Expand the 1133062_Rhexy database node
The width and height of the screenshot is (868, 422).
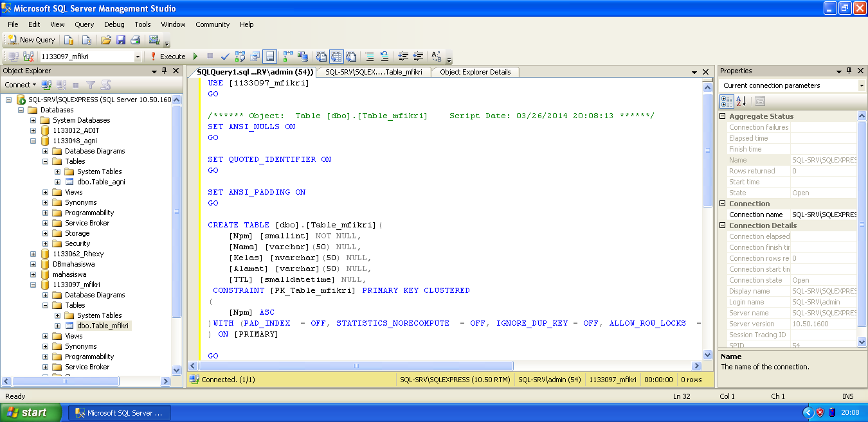tap(33, 254)
